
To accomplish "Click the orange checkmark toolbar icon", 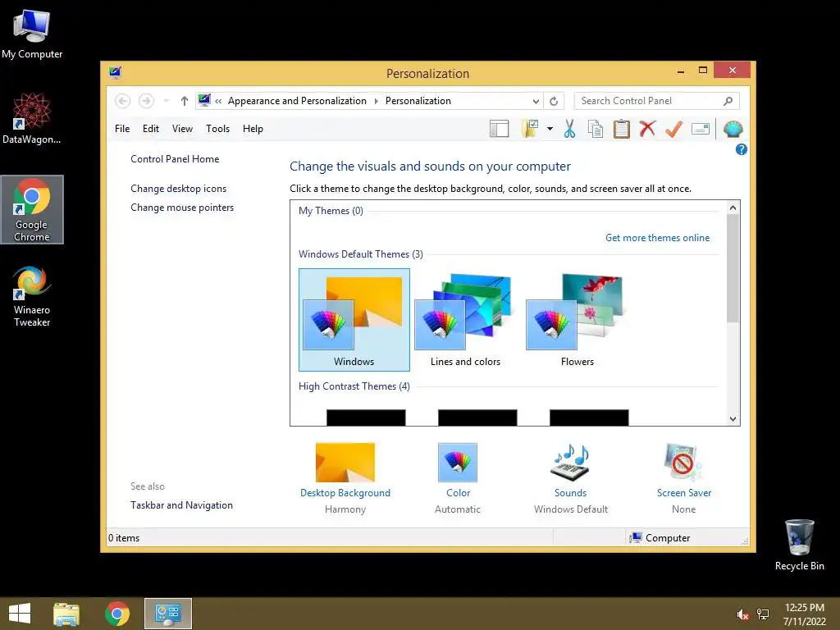I will click(x=673, y=129).
